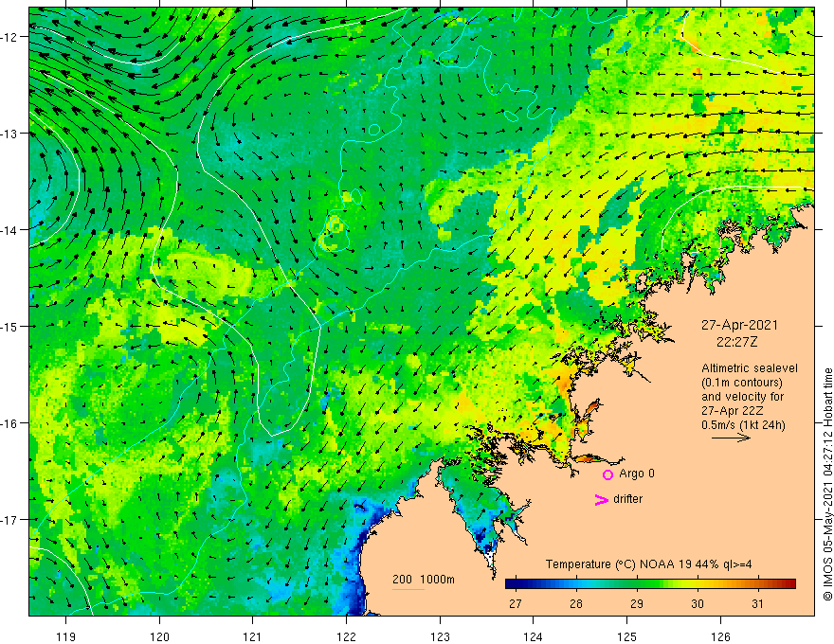This screenshot has height=644, width=834.
Task: Click the -16 latitude axis label
Action: [9, 423]
